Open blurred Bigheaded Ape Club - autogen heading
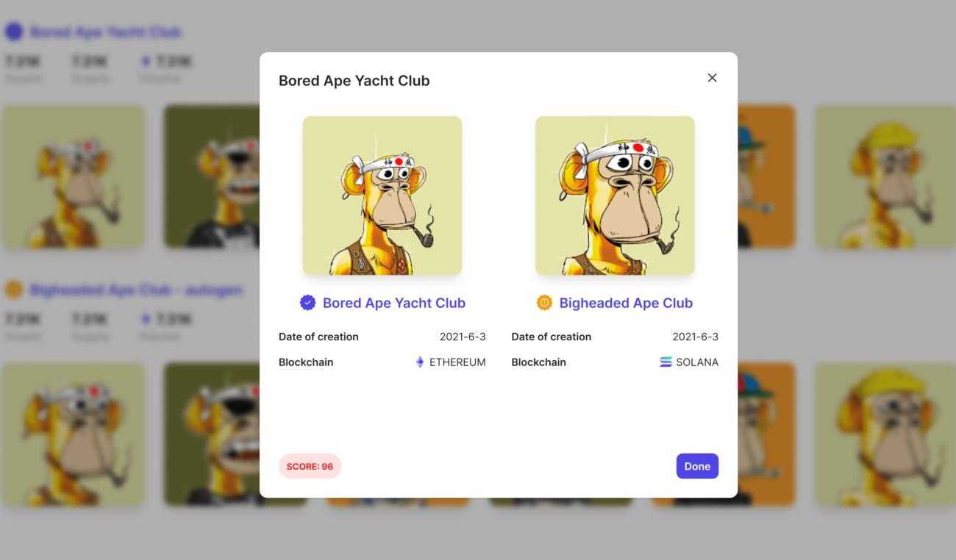Screen dimensions: 956x560 click(136, 290)
